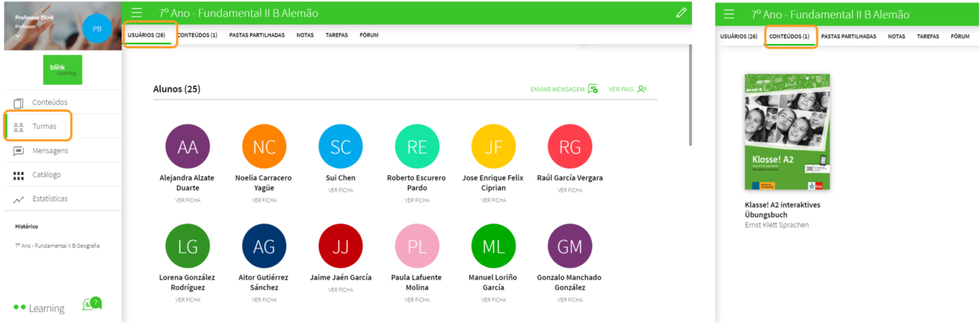This screenshot has width=980, height=325.
Task: Switch to the Pastas Partilhadas tab
Action: pos(256,35)
